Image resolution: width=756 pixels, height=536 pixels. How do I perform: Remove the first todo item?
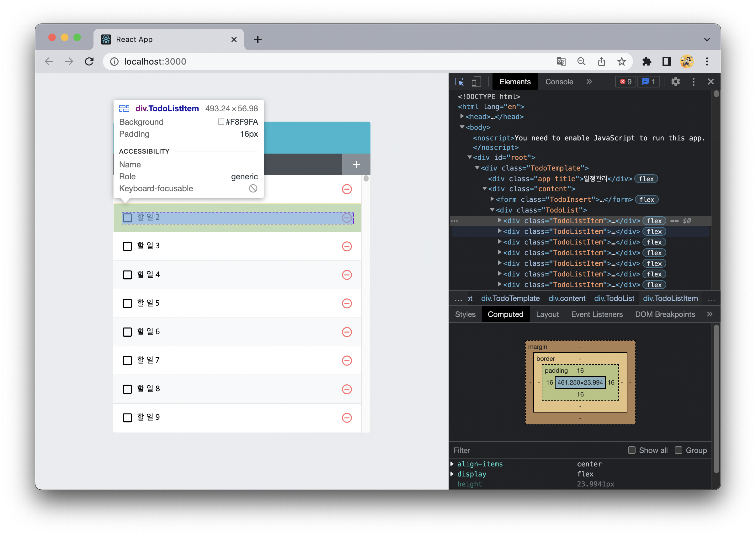[x=347, y=189]
